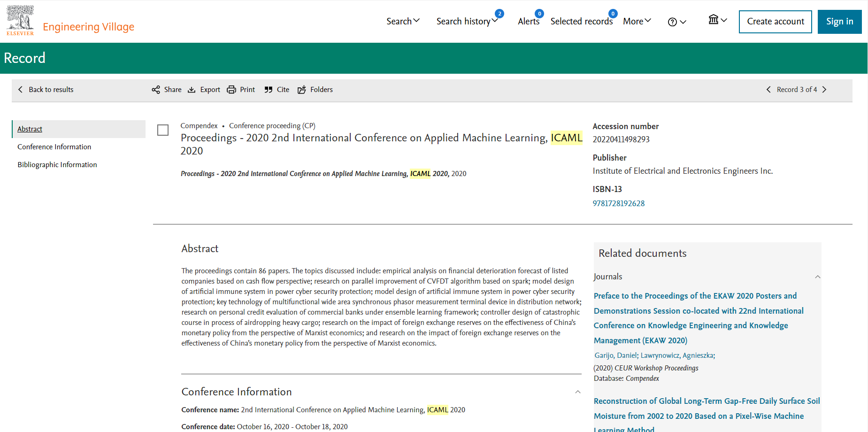Click the accession number 20220411498293
This screenshot has height=432, width=868.
pyautogui.click(x=621, y=139)
